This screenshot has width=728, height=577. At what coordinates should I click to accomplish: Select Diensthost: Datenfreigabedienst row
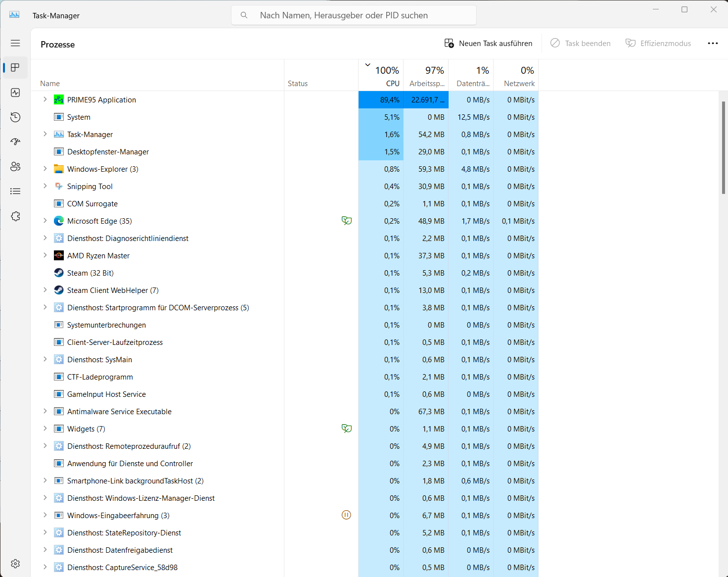tap(284, 550)
